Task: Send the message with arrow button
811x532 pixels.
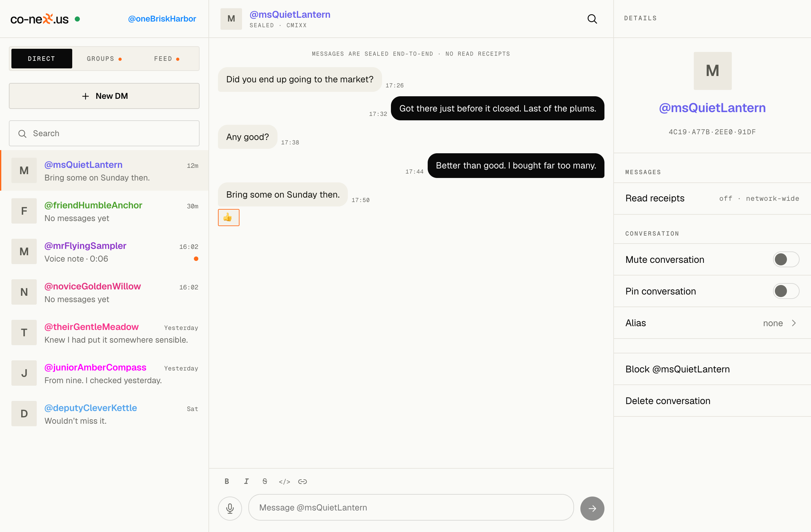Action: pyautogui.click(x=592, y=508)
